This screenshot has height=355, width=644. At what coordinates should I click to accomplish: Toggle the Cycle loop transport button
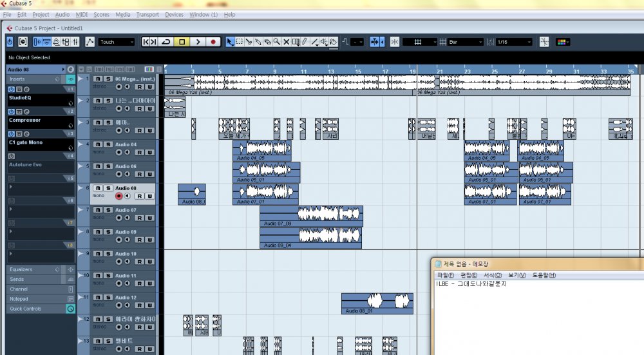coord(166,42)
